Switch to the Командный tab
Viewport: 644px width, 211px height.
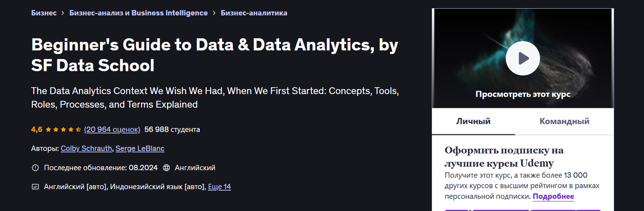tap(565, 121)
